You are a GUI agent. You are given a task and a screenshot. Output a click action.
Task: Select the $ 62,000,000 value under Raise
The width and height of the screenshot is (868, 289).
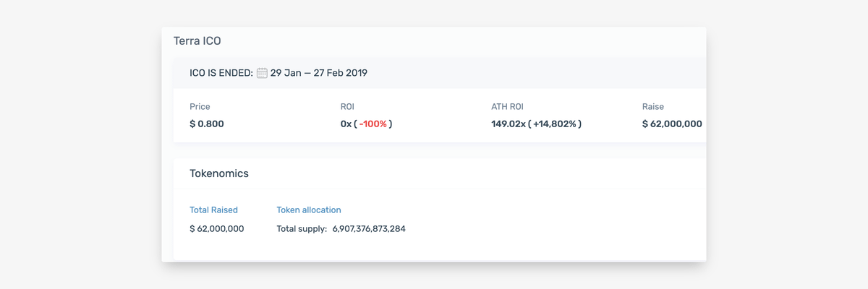672,124
